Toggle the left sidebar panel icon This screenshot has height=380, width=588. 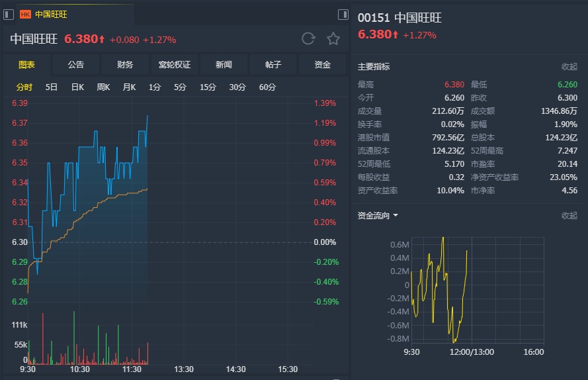pos(9,15)
